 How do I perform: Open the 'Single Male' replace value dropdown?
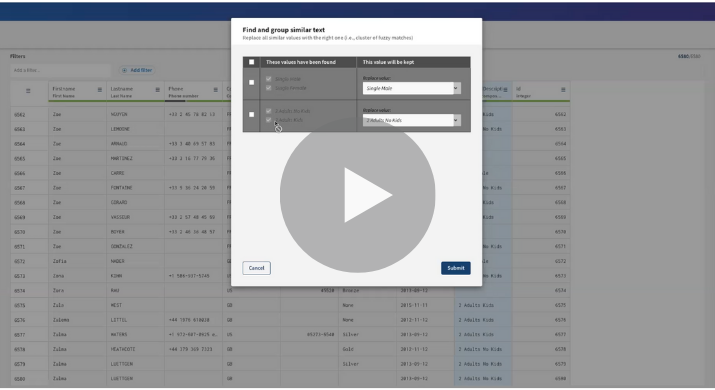point(411,88)
